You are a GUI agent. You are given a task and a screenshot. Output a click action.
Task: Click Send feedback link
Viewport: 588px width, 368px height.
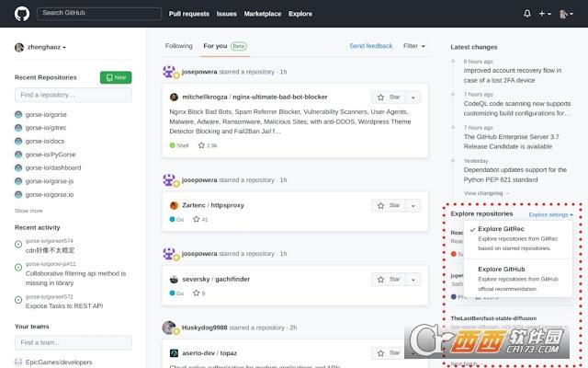pyautogui.click(x=371, y=46)
